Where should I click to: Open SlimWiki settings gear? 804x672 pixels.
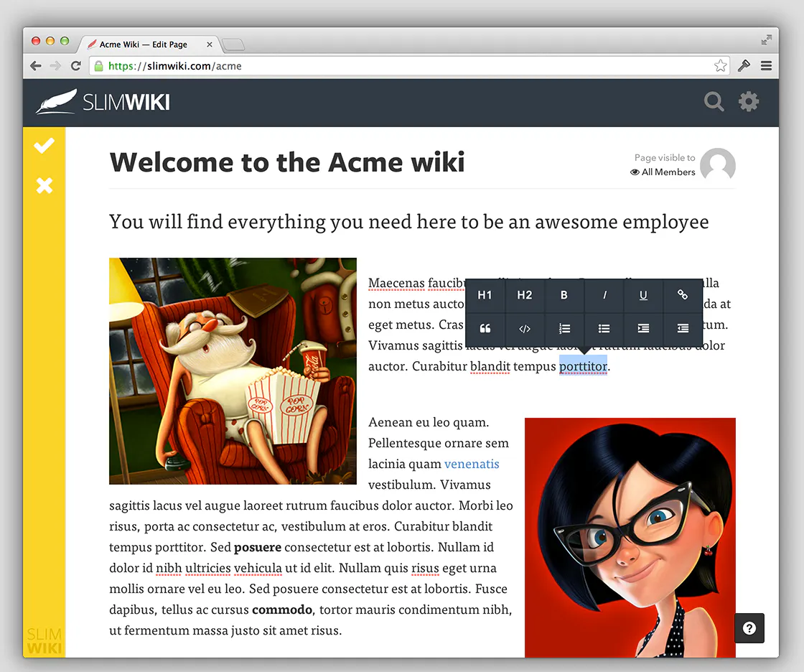[749, 101]
